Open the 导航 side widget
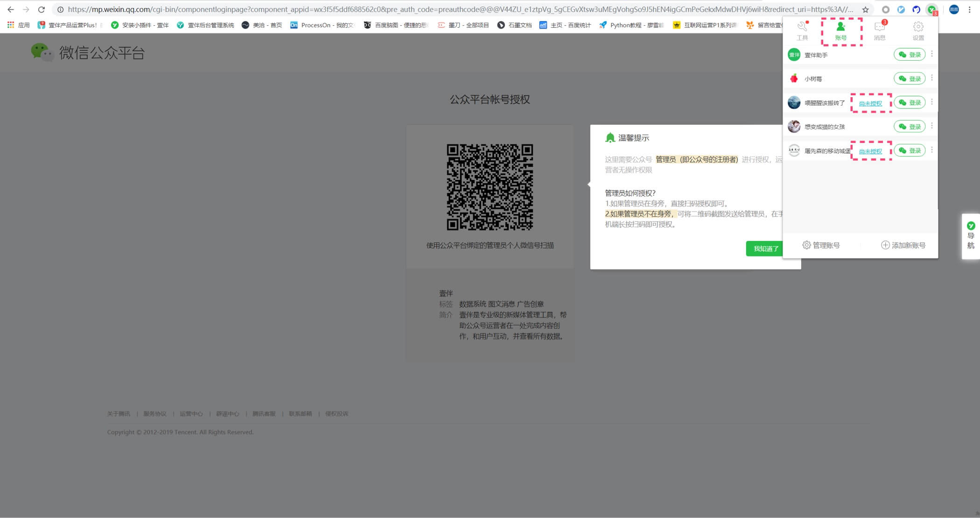 [x=971, y=236]
